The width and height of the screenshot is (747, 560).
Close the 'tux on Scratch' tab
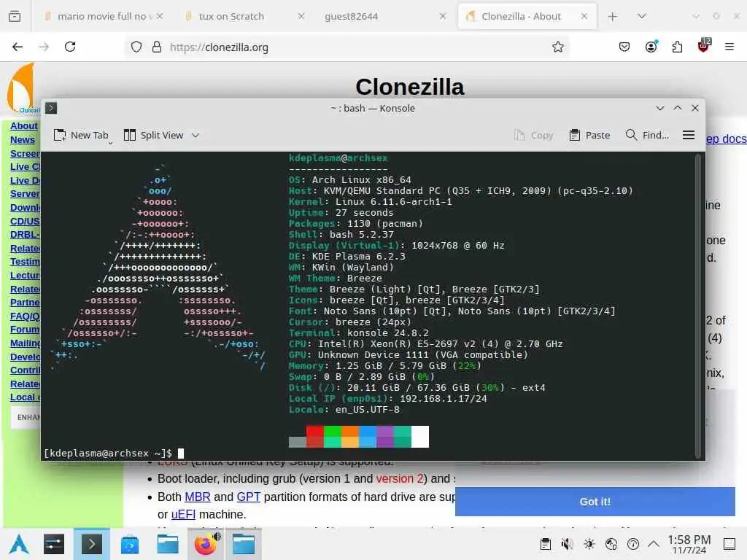pyautogui.click(x=301, y=16)
